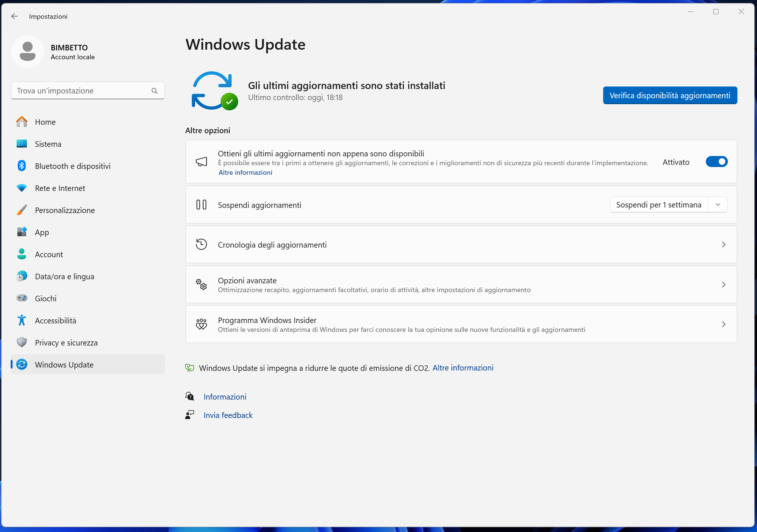
Task: Click Verifica disponibilità aggiornamenti button
Action: [670, 96]
